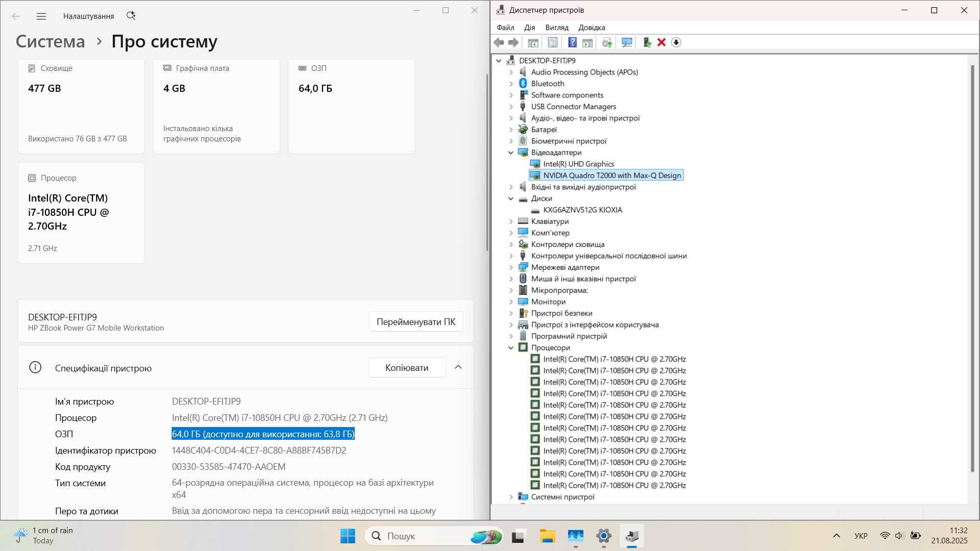
Task: Open the Сховище 477 GB card
Action: click(81, 107)
